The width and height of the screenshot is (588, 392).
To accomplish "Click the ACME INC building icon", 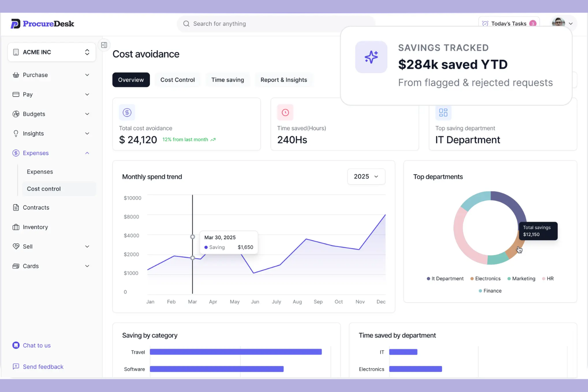I will click(x=16, y=52).
